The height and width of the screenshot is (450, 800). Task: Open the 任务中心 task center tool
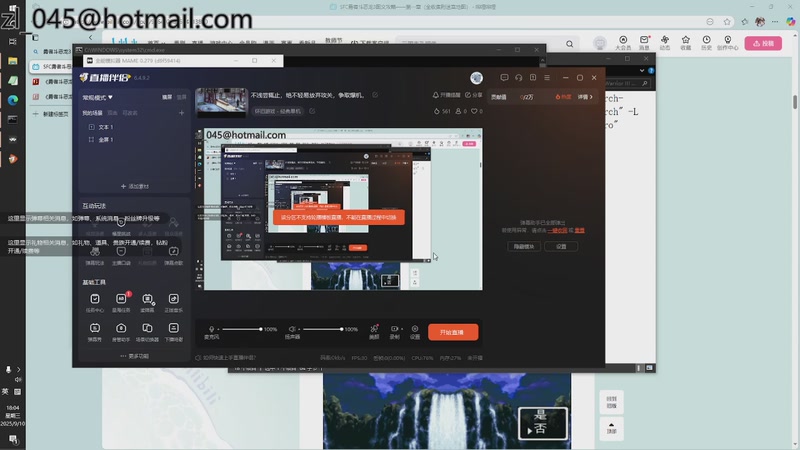point(95,303)
